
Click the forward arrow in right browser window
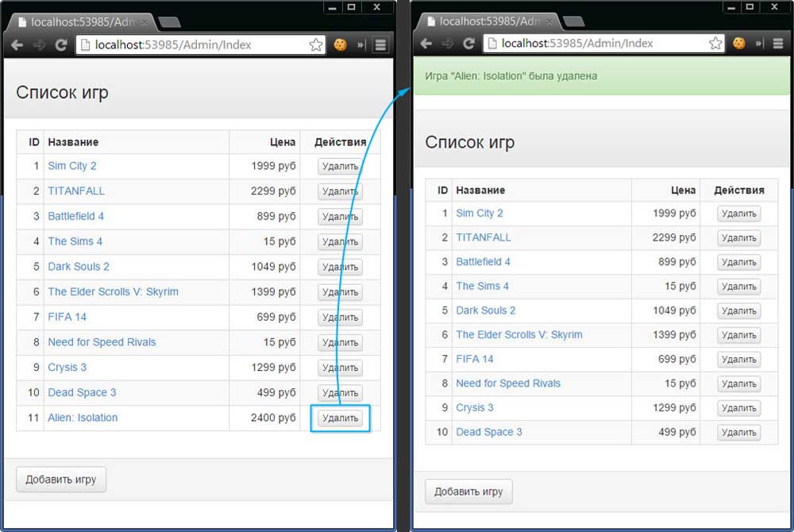click(x=447, y=44)
